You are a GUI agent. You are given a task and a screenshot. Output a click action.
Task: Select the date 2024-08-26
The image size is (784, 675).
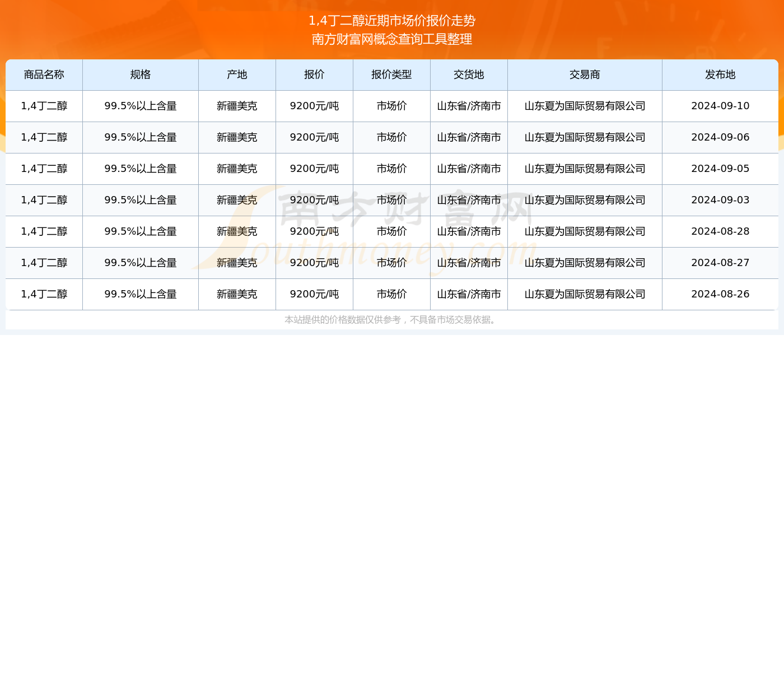click(720, 294)
